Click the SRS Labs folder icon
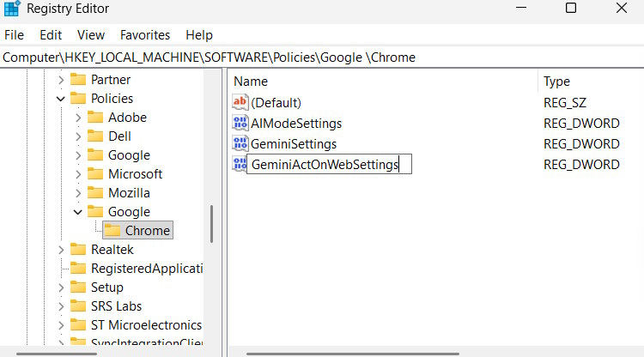The width and height of the screenshot is (644, 357). (78, 306)
